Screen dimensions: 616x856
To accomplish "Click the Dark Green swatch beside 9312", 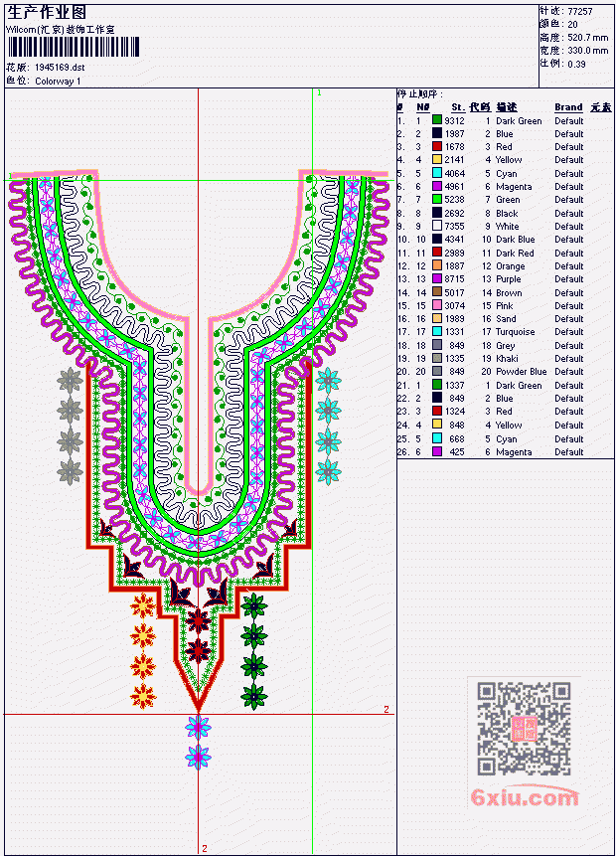I will 437,120.
